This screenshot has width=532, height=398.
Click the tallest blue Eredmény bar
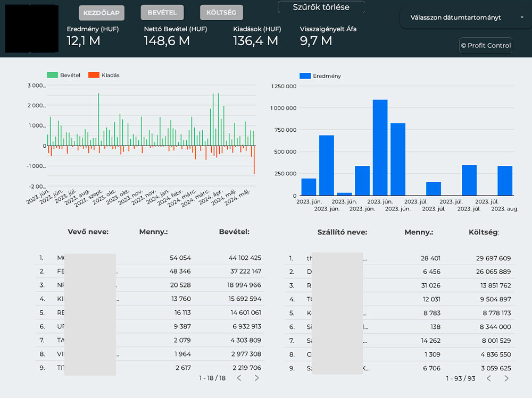point(380,147)
